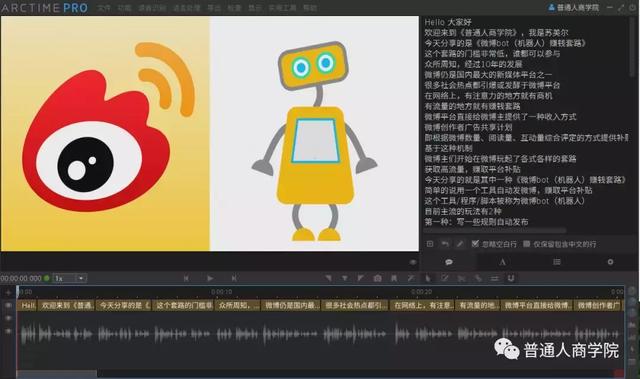This screenshot has height=379, width=640.
Task: Open the gear settings tab
Action: click(610, 262)
